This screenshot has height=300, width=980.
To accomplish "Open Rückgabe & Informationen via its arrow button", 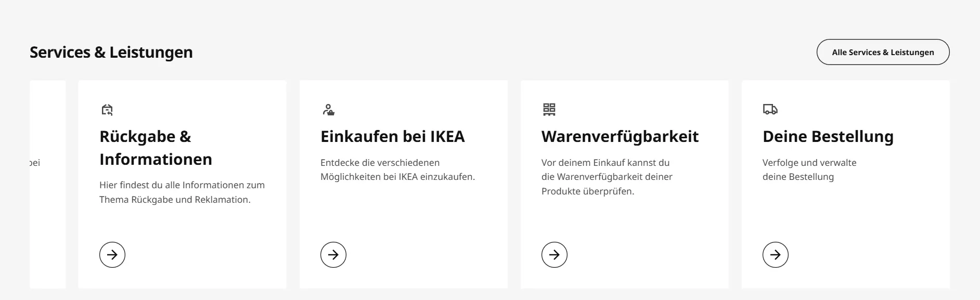I will 112,255.
